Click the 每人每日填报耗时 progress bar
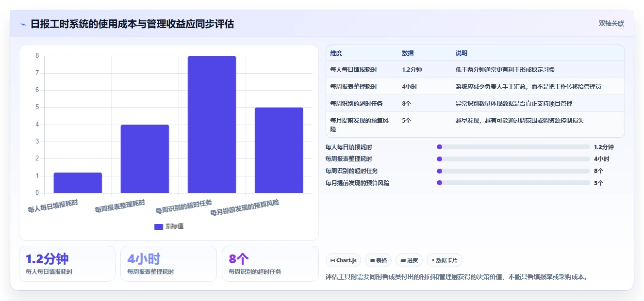The height and width of the screenshot is (301, 644). 513,147
